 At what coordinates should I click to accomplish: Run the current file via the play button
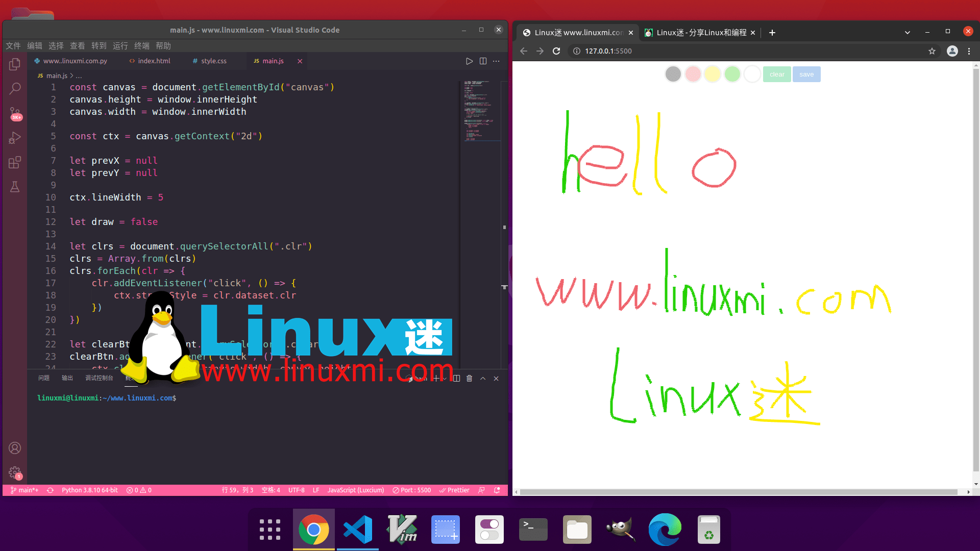[469, 61]
